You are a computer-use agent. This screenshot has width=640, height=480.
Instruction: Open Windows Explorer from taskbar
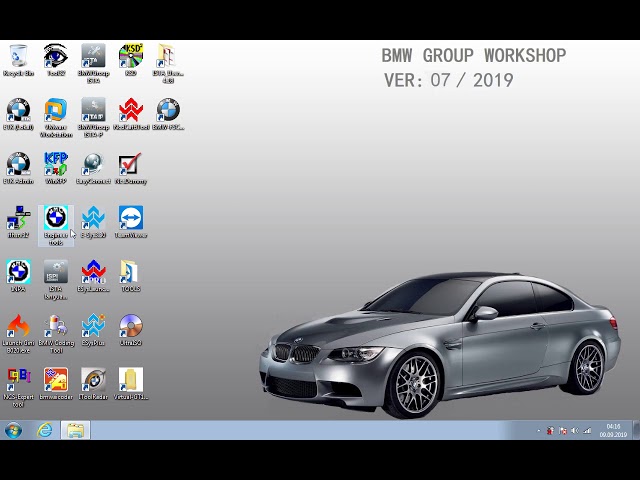pos(76,430)
